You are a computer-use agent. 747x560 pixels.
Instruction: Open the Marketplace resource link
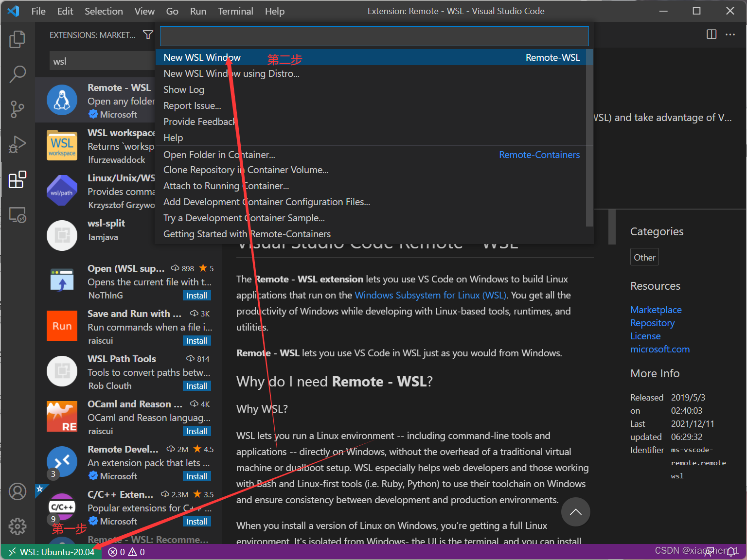pos(656,310)
